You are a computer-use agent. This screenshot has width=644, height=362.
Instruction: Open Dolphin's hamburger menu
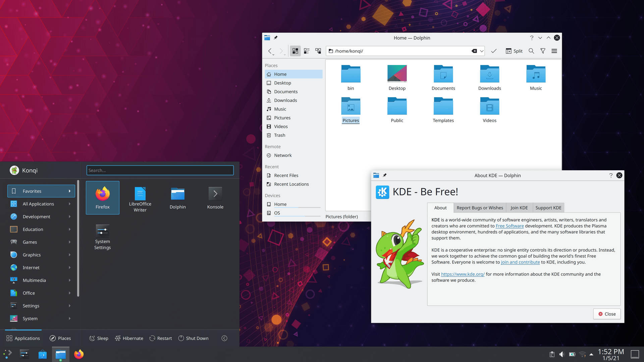pyautogui.click(x=554, y=51)
